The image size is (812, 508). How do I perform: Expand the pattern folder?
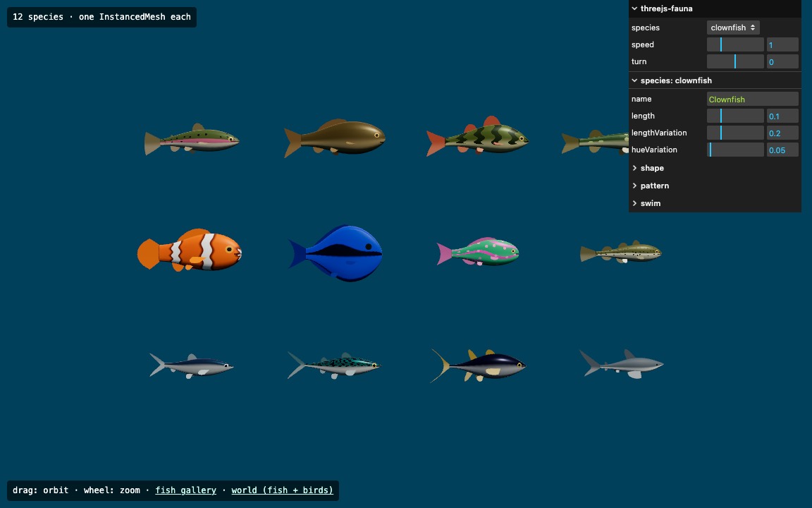[715, 186]
